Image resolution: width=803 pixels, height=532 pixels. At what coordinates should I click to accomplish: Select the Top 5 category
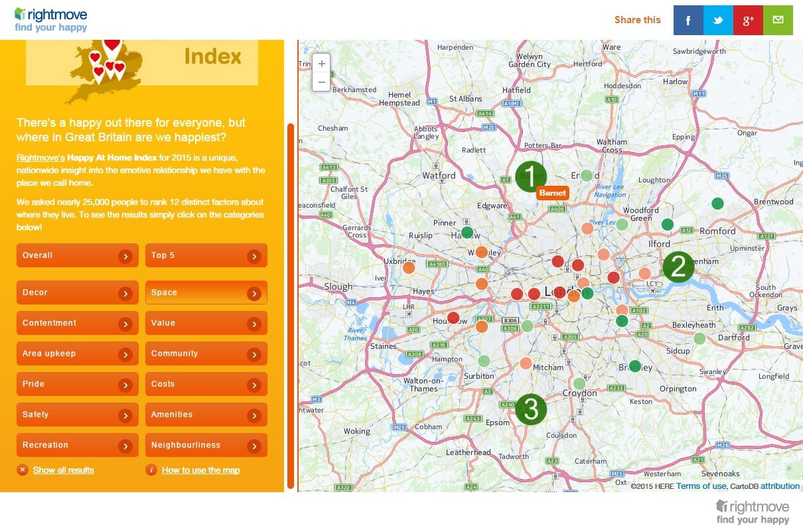pyautogui.click(x=206, y=255)
